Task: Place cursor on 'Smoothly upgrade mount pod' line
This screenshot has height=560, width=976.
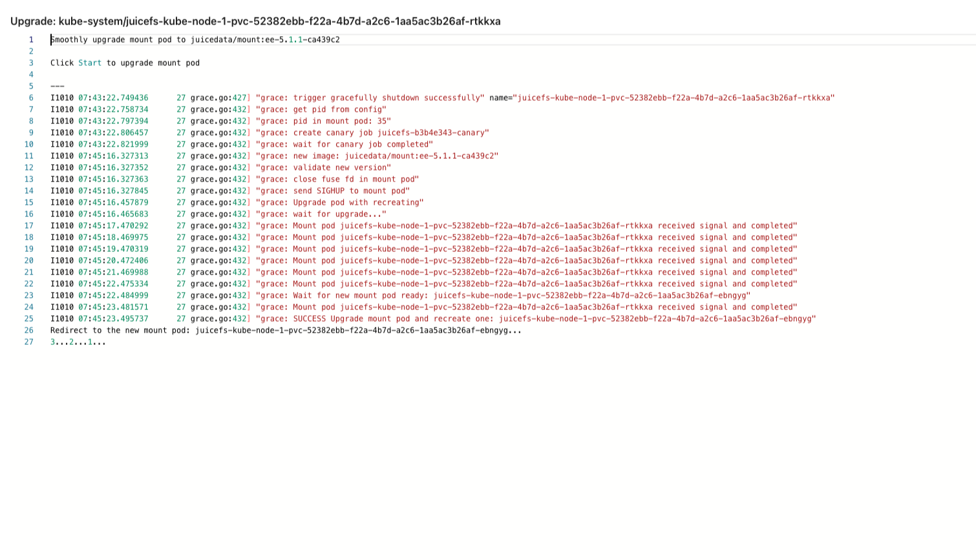Action: pyautogui.click(x=195, y=39)
